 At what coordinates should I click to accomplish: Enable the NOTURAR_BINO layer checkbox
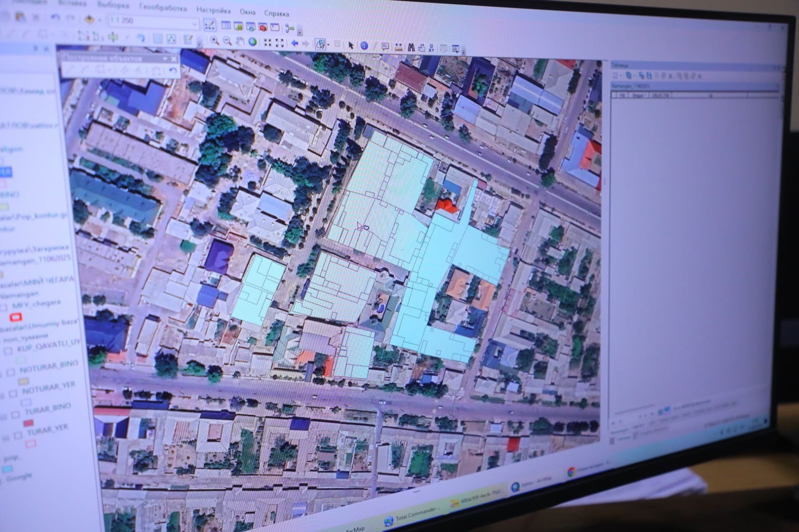[11, 372]
